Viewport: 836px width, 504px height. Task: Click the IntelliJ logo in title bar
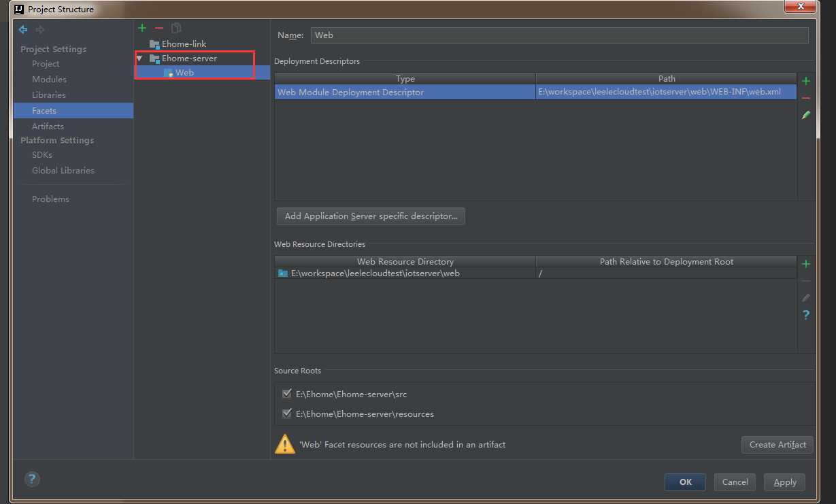point(19,10)
